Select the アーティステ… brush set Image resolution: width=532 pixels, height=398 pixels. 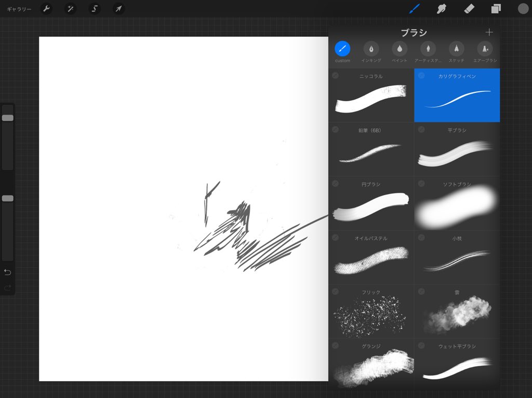(x=428, y=52)
